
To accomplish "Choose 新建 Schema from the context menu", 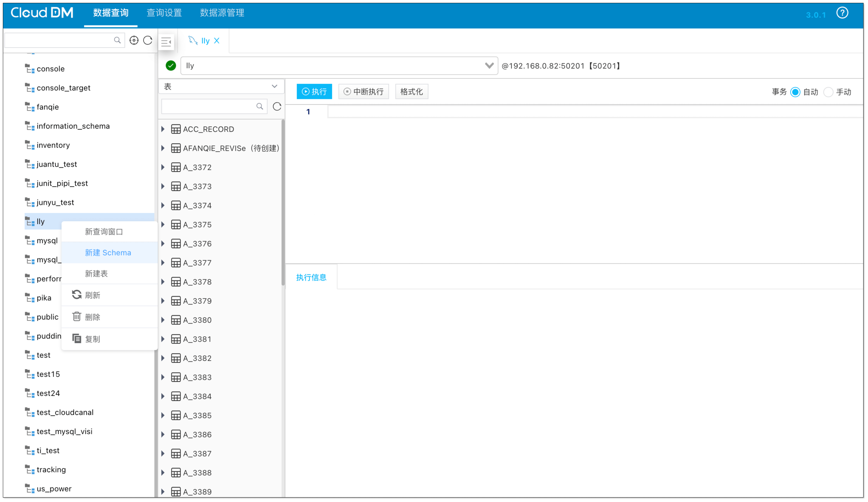I will point(108,253).
